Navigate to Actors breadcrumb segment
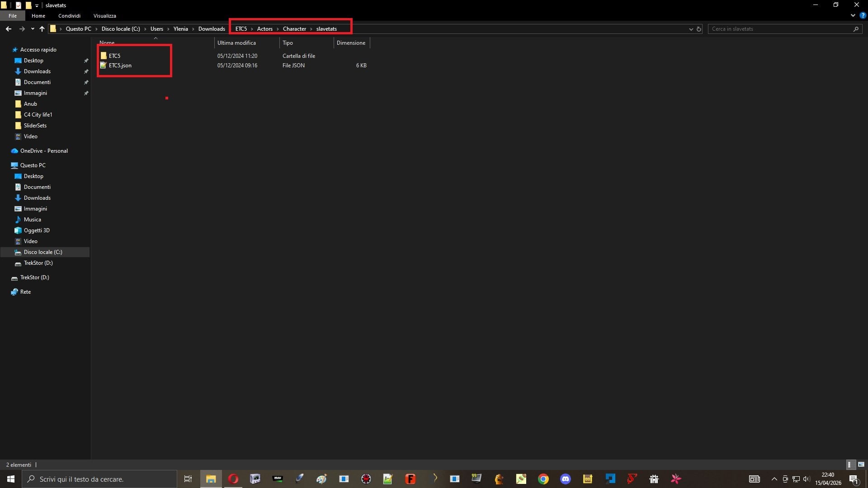 coord(265,29)
